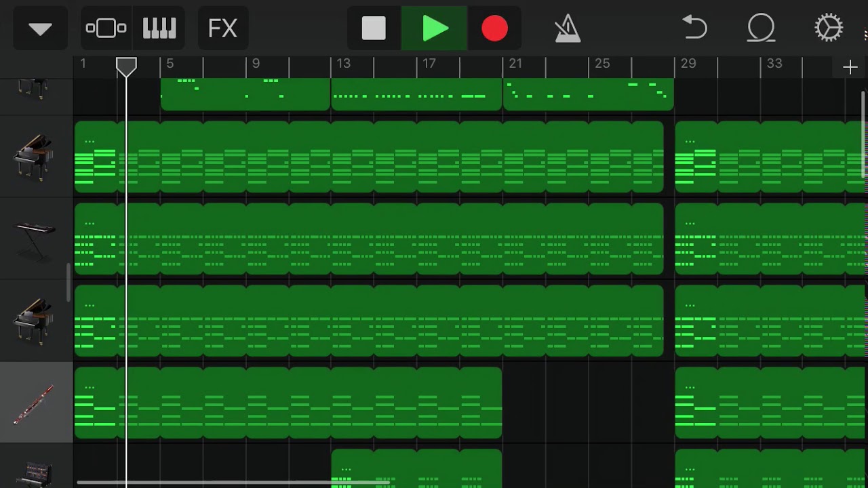Image resolution: width=868 pixels, height=488 pixels.
Task: Select the first grand piano track icon
Action: (33, 157)
